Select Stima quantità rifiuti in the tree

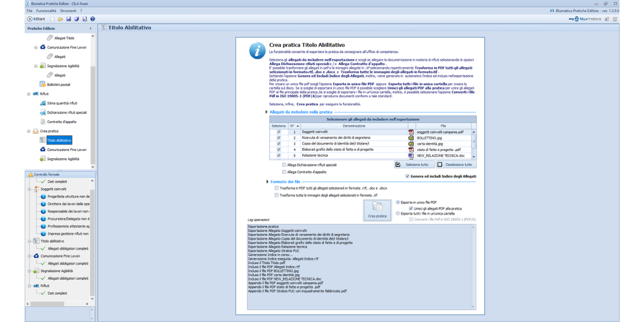click(x=62, y=103)
